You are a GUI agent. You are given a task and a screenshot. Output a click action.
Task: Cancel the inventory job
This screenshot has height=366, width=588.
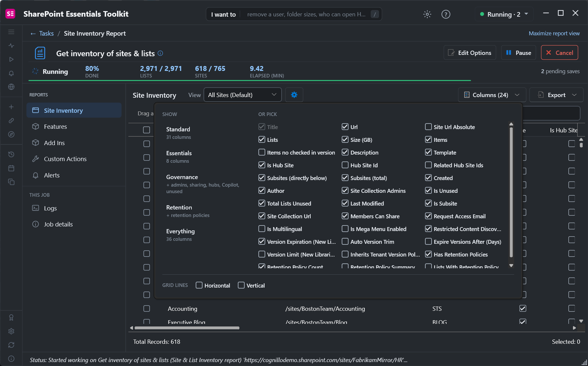560,53
